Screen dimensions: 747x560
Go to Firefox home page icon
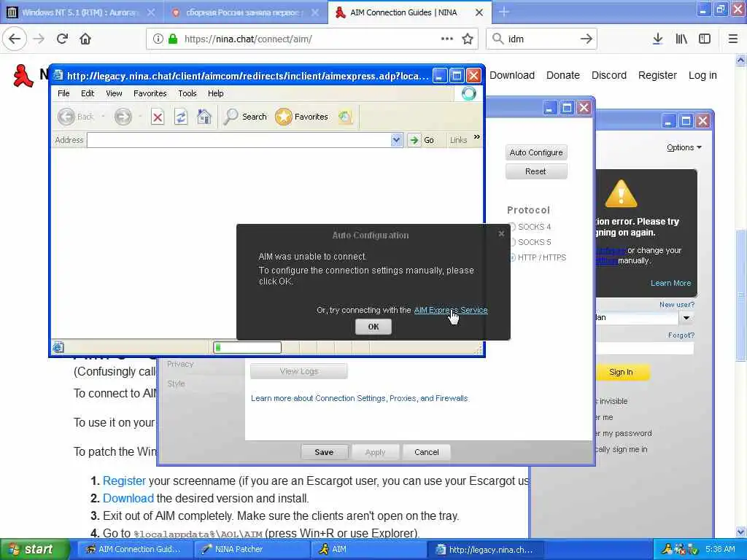(x=85, y=39)
